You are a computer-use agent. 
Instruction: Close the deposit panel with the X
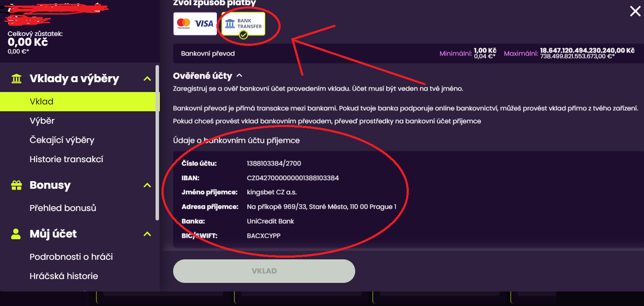[635, 12]
